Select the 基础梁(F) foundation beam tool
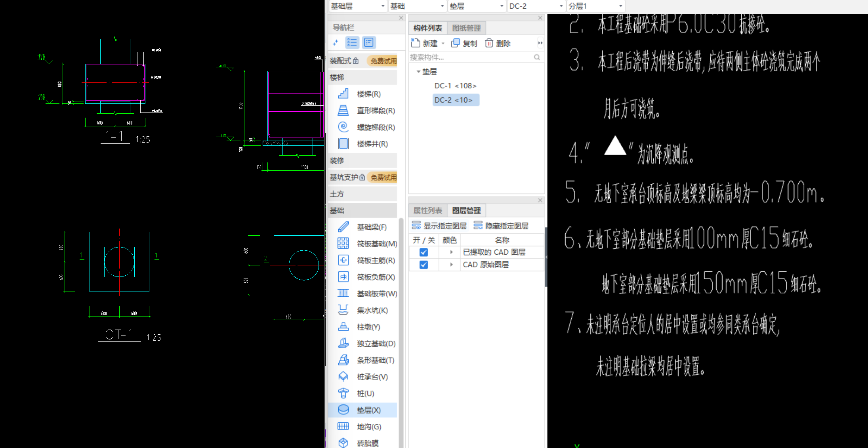Image resolution: width=868 pixels, height=448 pixels. 362,227
